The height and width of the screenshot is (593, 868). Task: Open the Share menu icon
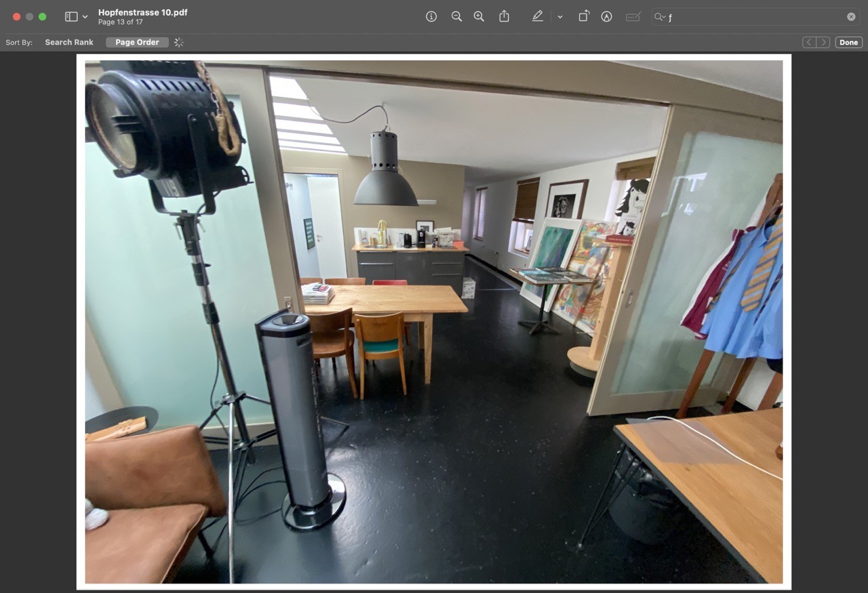pyautogui.click(x=504, y=16)
